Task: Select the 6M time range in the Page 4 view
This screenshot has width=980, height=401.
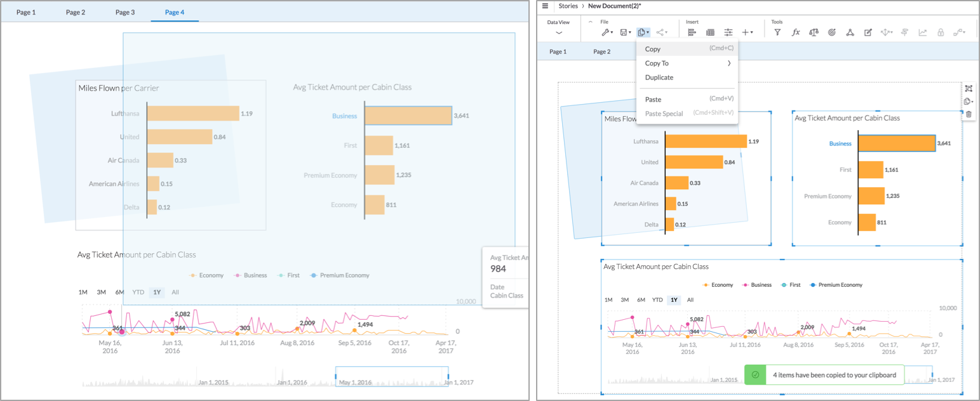Action: coord(119,293)
